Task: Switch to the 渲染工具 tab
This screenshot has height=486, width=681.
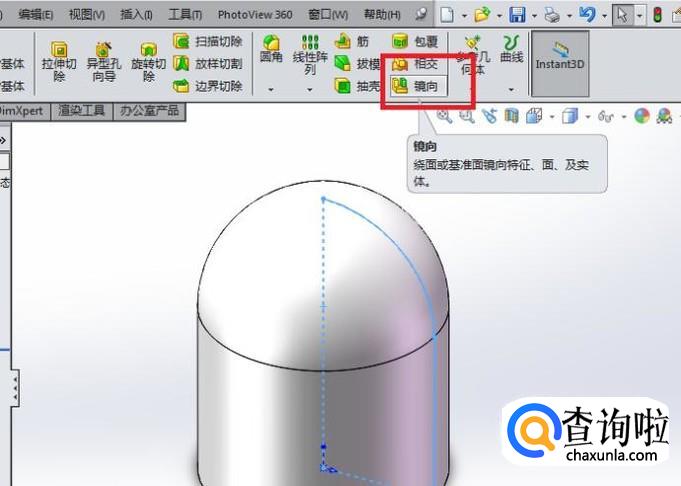Action: [x=82, y=111]
